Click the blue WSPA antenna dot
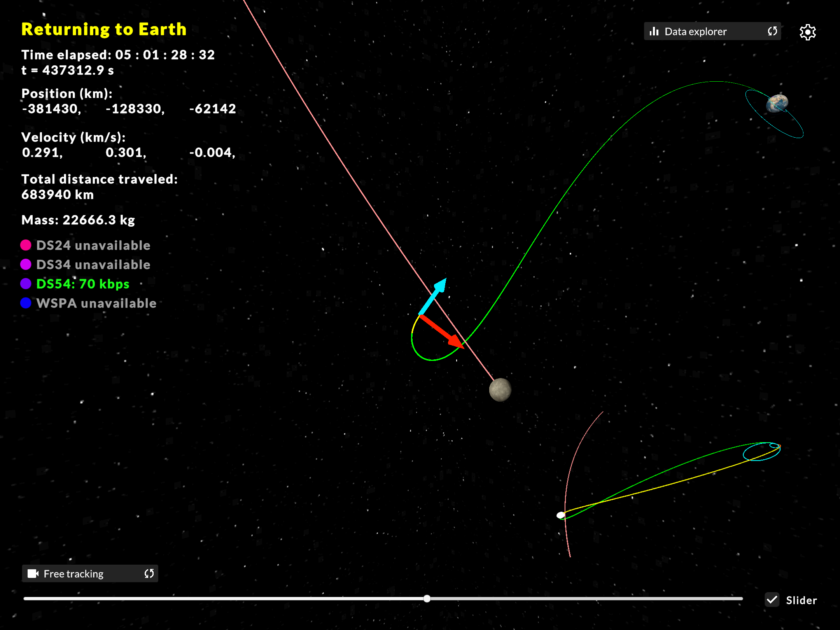This screenshot has width=840, height=630. [26, 303]
